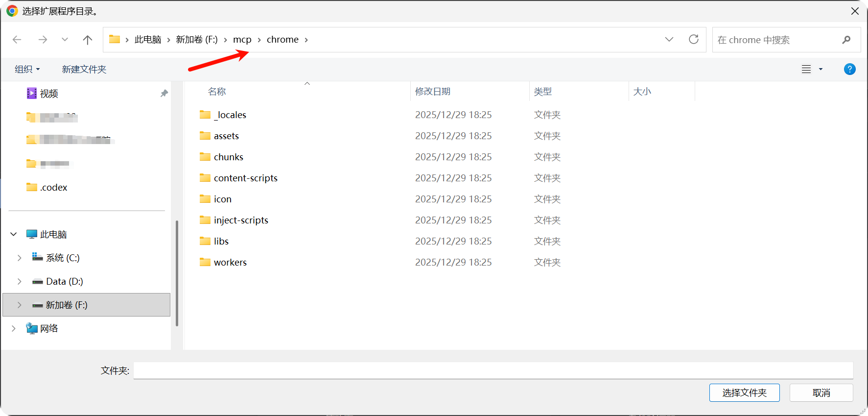Click the view layout icon
This screenshot has height=416, width=868.
click(x=806, y=69)
